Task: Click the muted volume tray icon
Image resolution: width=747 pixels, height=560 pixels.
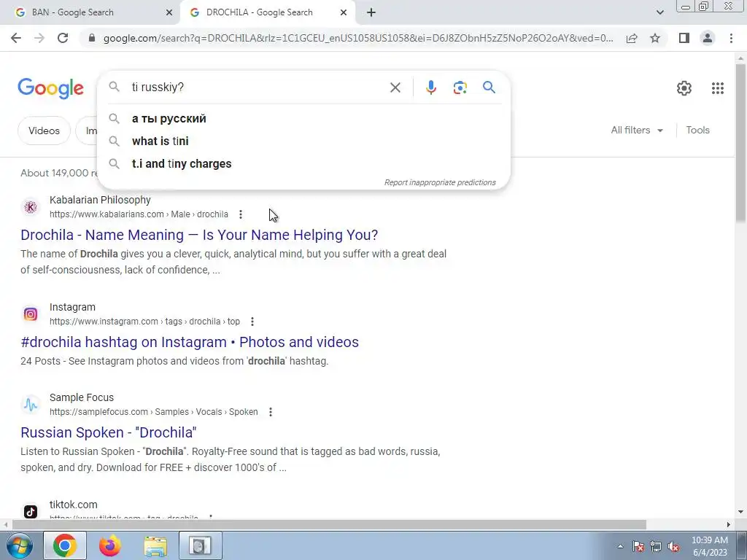Action: pyautogui.click(x=673, y=546)
